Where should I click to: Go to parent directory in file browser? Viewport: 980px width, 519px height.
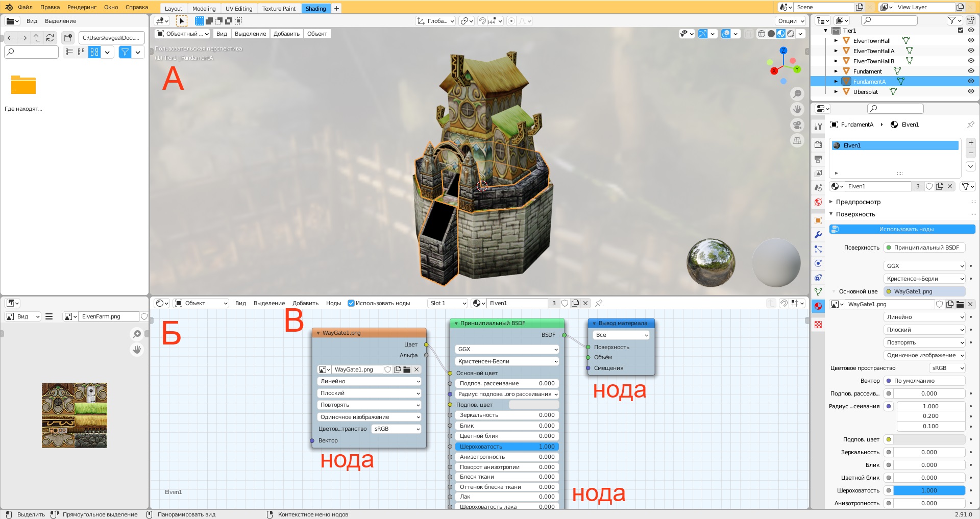tap(37, 38)
